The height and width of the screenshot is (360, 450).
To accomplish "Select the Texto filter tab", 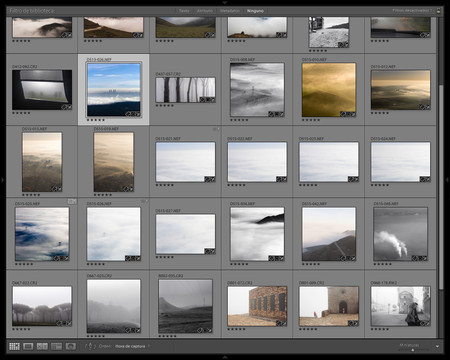I will pyautogui.click(x=184, y=11).
